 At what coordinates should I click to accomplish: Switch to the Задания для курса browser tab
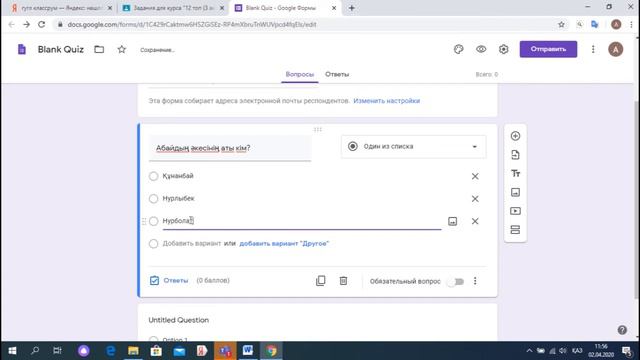[172, 8]
